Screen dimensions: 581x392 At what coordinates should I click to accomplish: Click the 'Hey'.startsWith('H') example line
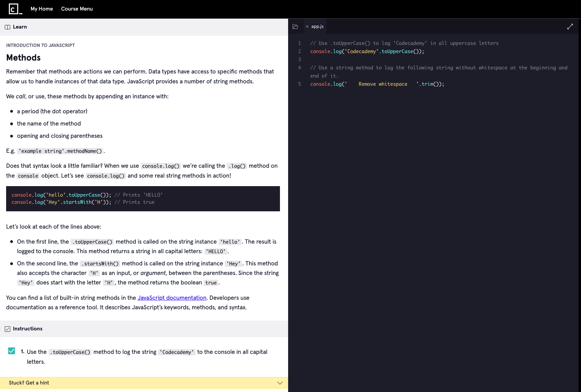(x=83, y=202)
